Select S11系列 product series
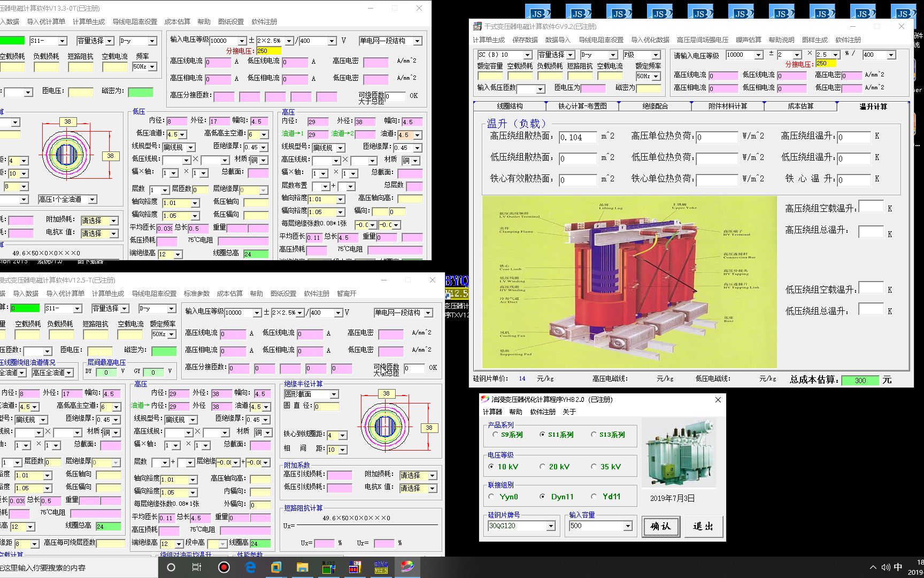The image size is (924, 578). tap(543, 435)
